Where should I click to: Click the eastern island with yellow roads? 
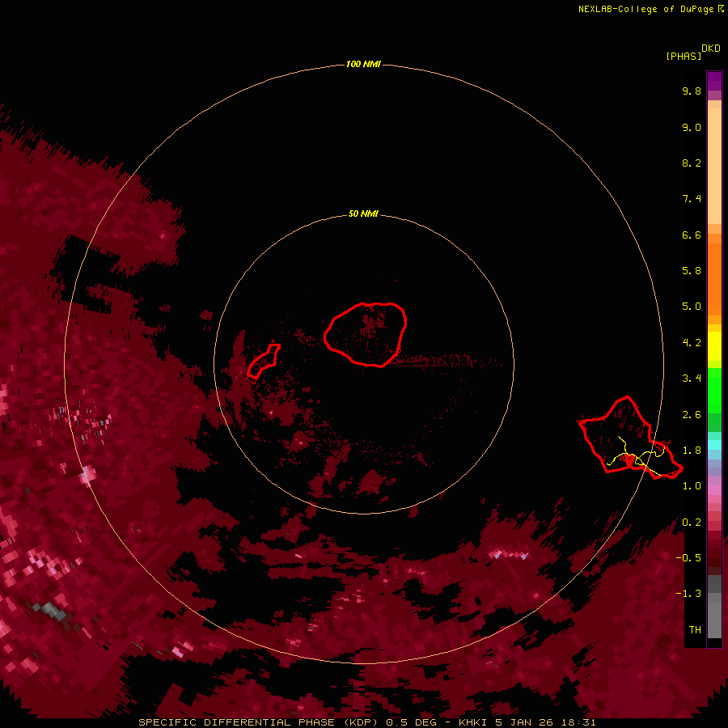pos(629,438)
